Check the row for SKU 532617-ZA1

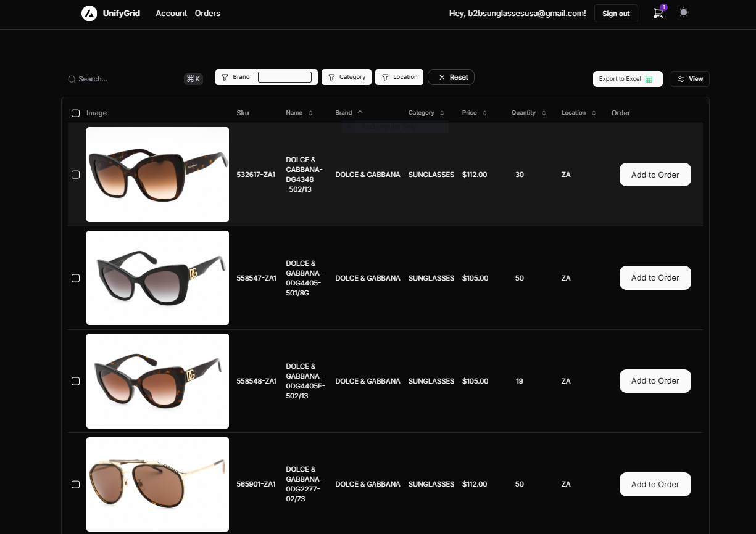click(x=75, y=175)
